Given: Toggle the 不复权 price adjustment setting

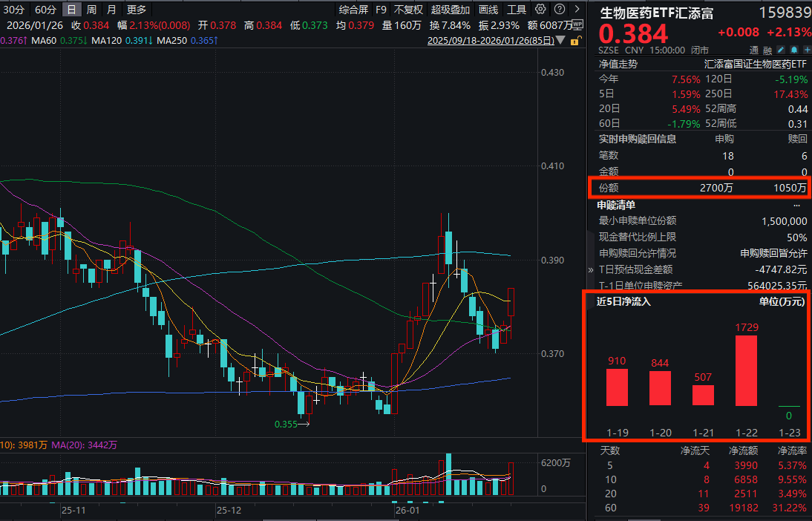Looking at the screenshot, I should tap(408, 10).
